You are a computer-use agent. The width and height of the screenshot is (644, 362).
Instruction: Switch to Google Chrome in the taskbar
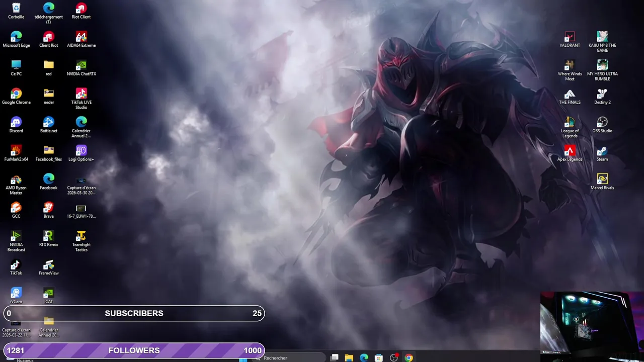tap(409, 358)
